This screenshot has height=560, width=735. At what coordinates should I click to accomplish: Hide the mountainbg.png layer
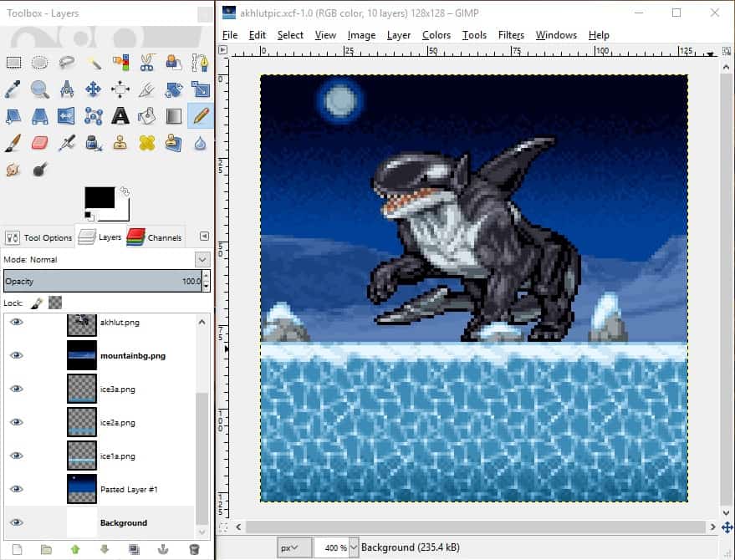pyautogui.click(x=17, y=355)
